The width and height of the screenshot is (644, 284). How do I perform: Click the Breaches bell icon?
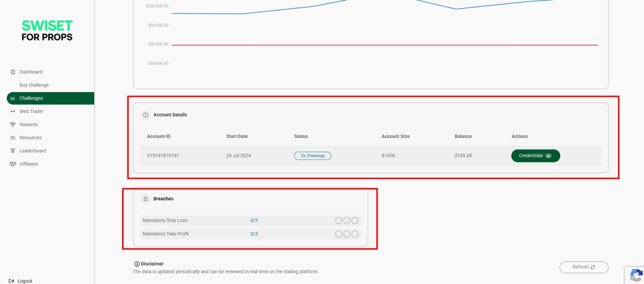(145, 199)
